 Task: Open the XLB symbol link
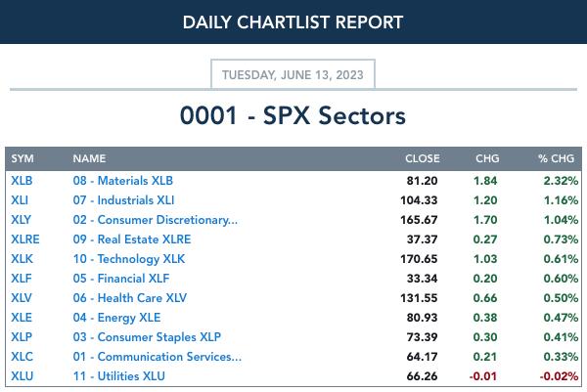click(x=22, y=181)
